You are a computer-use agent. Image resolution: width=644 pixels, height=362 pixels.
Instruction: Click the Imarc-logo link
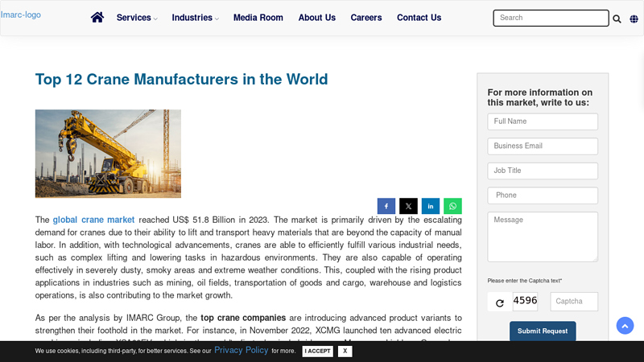(21, 14)
